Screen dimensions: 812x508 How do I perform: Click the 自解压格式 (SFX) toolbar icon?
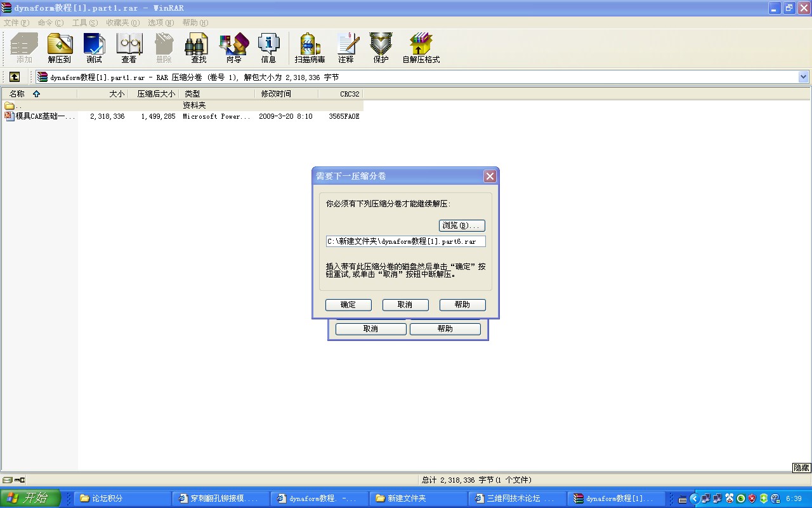(x=421, y=48)
